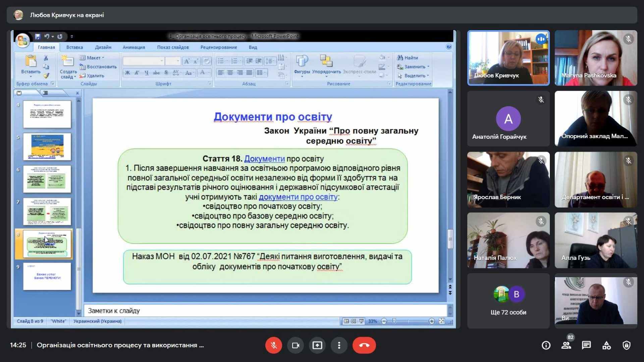Click the present screen icon
Image resolution: width=644 pixels, height=362 pixels.
click(317, 345)
